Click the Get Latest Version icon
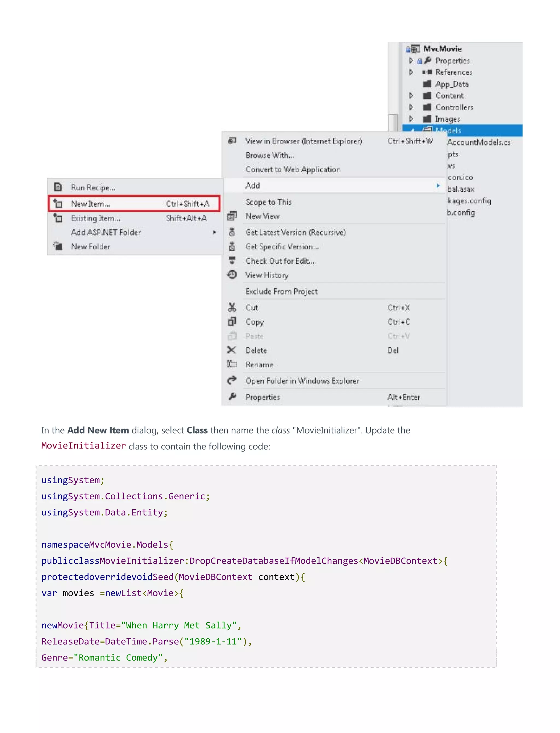 (x=232, y=232)
